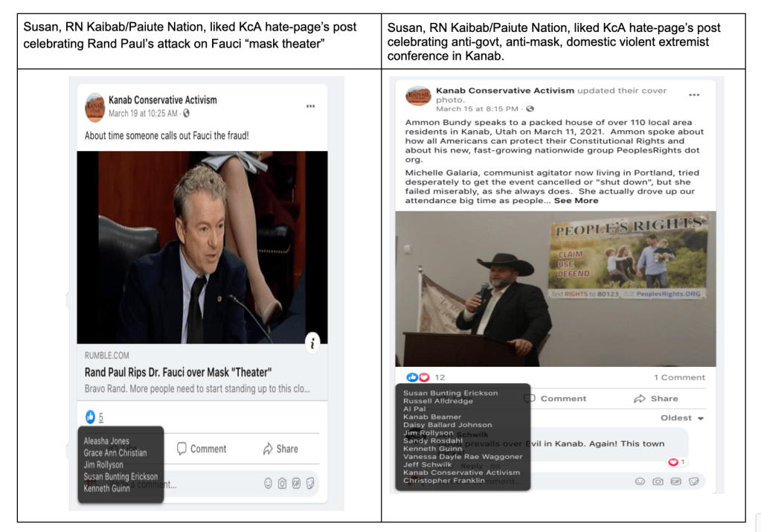Click Share button under Ammon Bundy post
The image size is (761, 532).
[x=656, y=399]
